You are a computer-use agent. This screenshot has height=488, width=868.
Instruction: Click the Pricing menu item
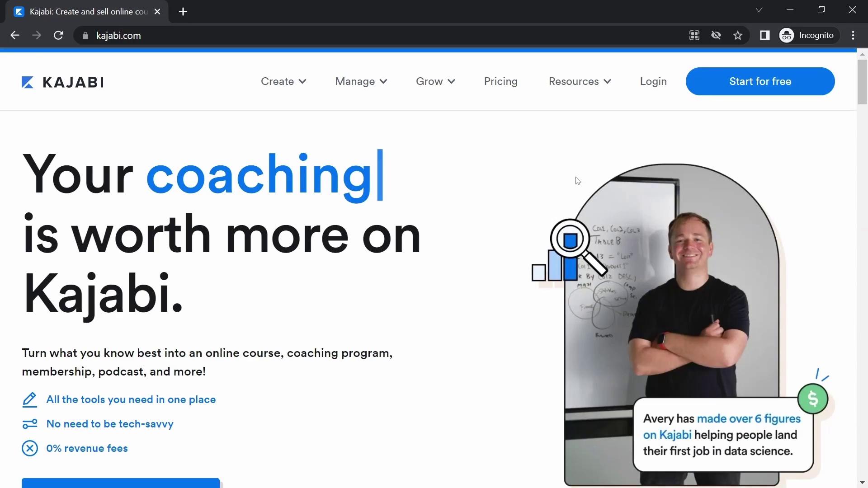click(x=501, y=81)
